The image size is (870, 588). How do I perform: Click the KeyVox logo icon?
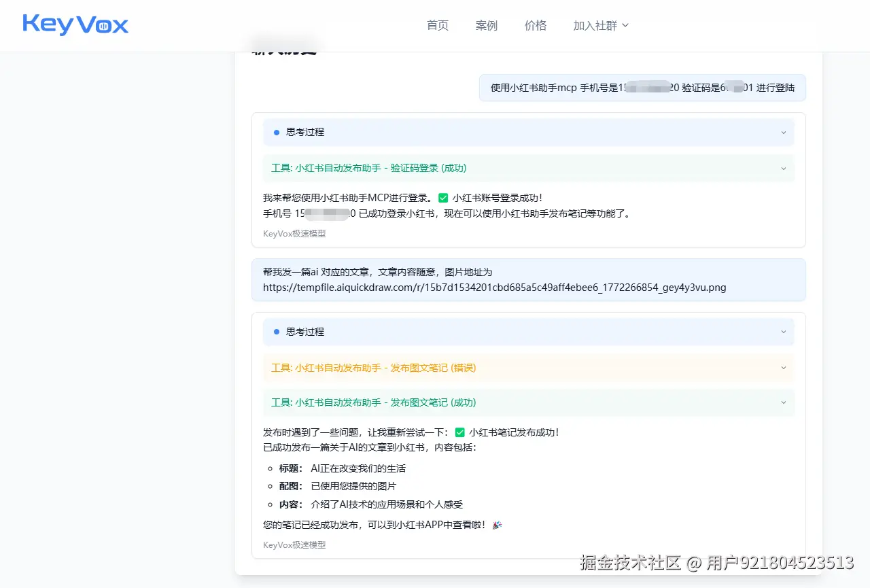[x=105, y=26]
